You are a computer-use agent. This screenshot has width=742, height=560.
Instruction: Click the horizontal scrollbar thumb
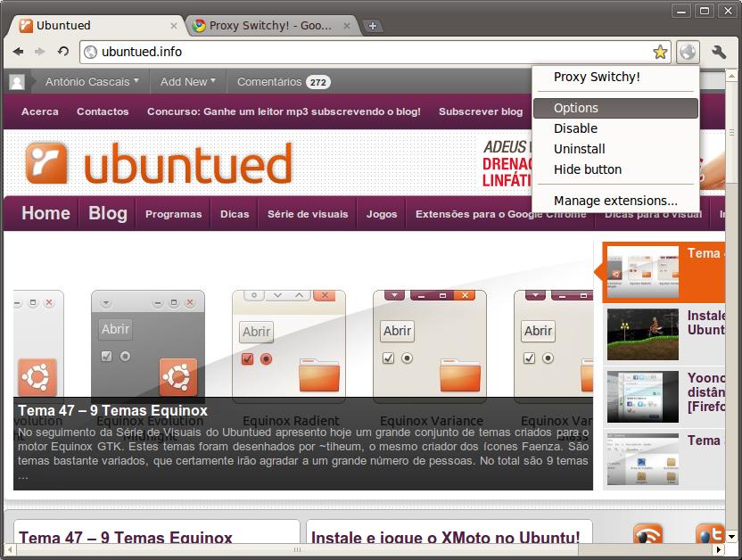point(297,549)
